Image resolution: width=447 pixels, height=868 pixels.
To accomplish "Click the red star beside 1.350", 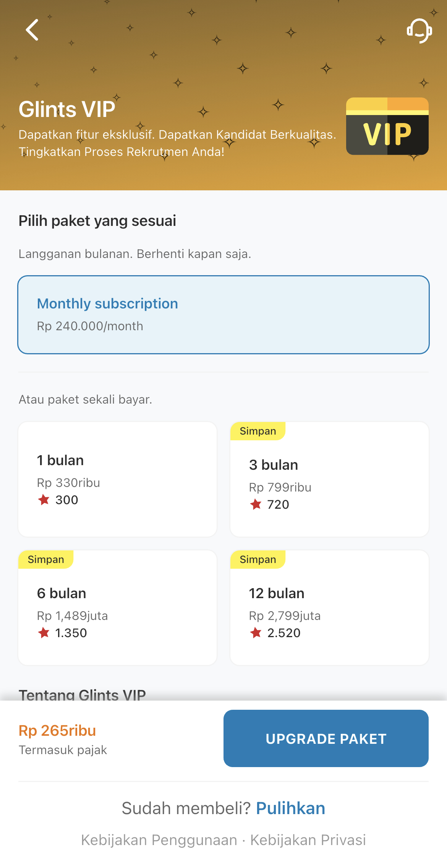I will (x=44, y=633).
